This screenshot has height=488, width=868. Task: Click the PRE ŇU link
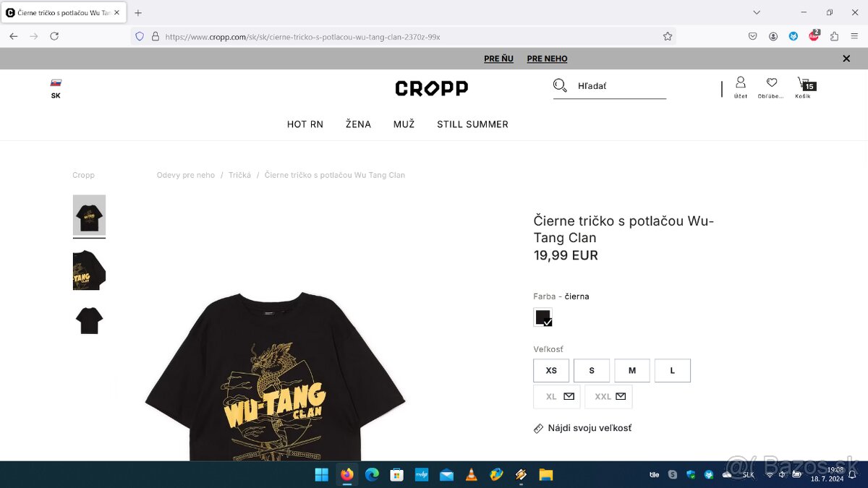[x=498, y=59]
